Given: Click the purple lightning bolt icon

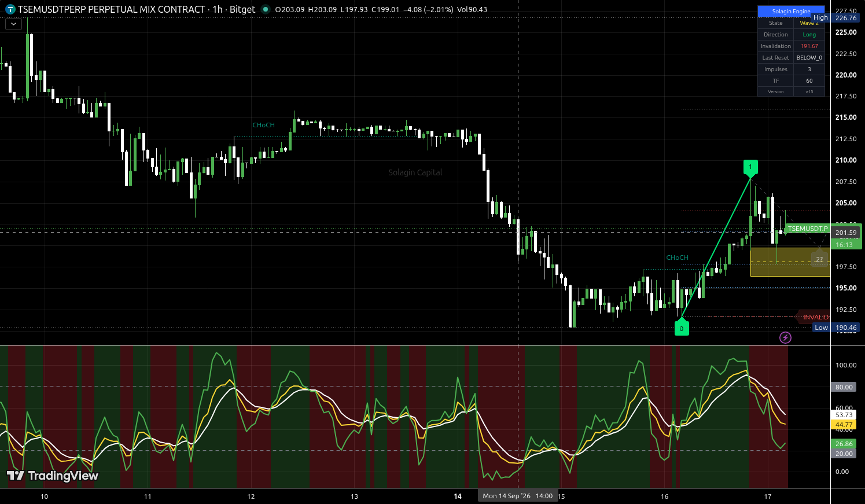Looking at the screenshot, I should pos(785,337).
